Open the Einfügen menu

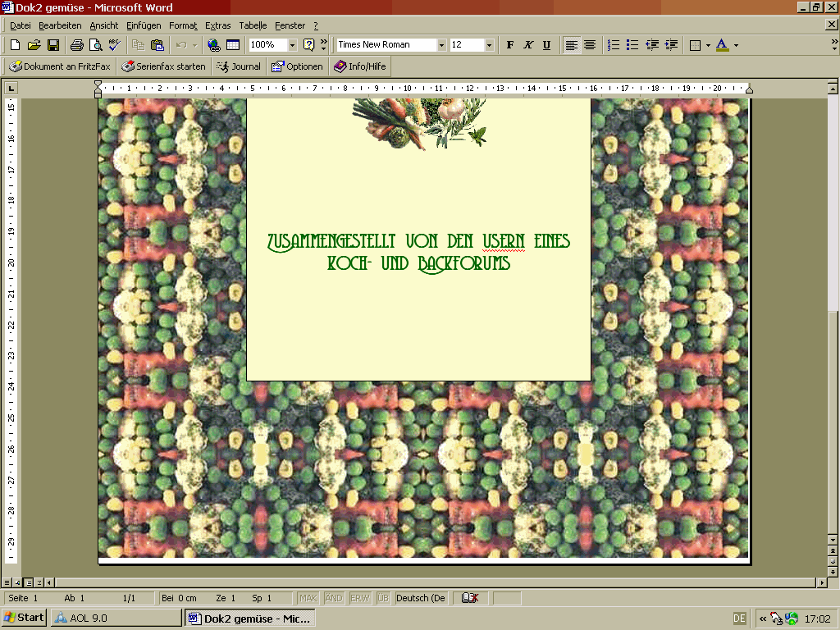point(144,25)
